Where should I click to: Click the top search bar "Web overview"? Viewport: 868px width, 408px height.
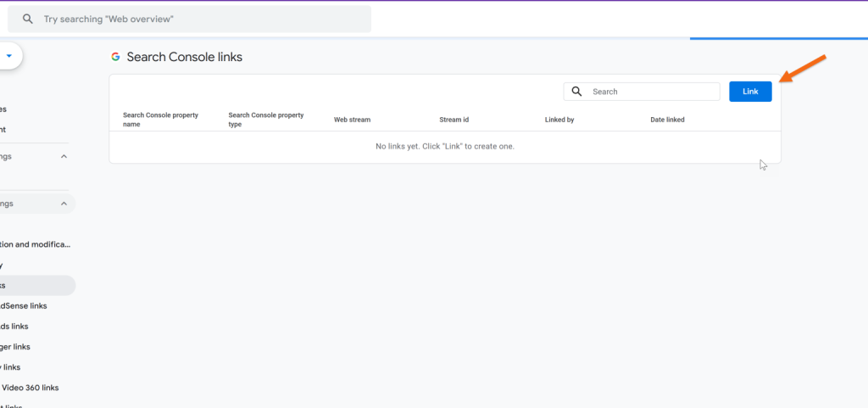tap(189, 20)
